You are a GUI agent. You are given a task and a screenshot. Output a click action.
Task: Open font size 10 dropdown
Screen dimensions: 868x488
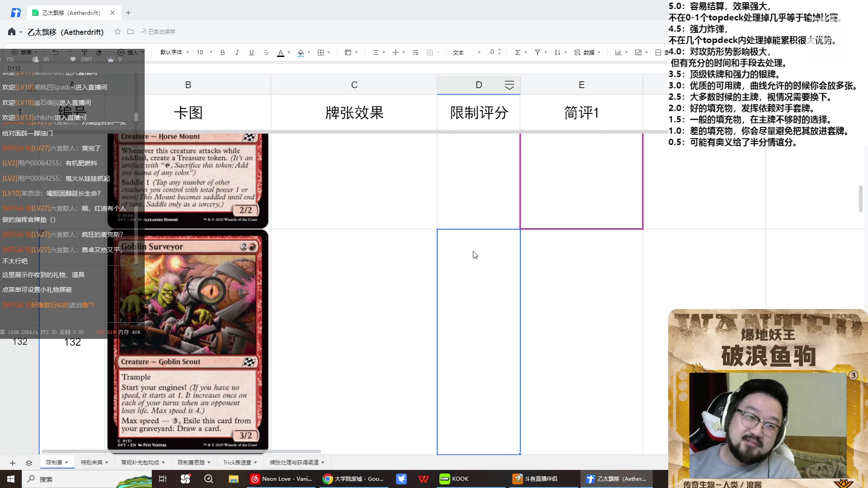coord(204,52)
